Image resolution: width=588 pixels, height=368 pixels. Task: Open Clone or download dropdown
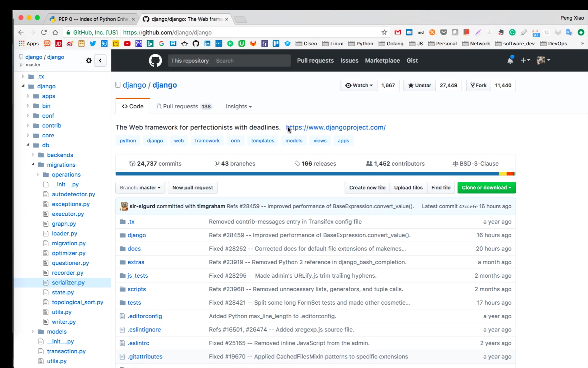coord(486,188)
